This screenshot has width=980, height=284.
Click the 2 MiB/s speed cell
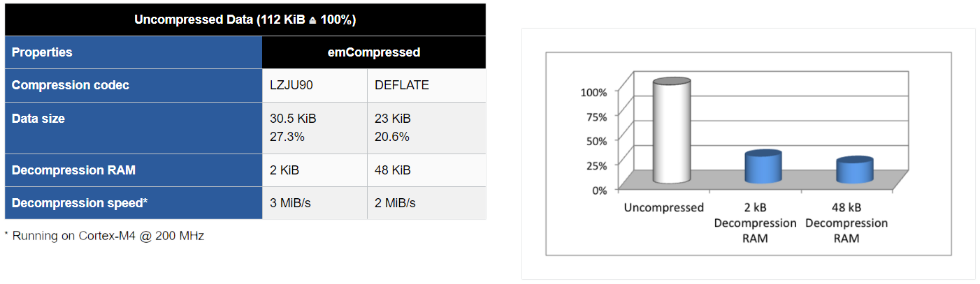426,203
